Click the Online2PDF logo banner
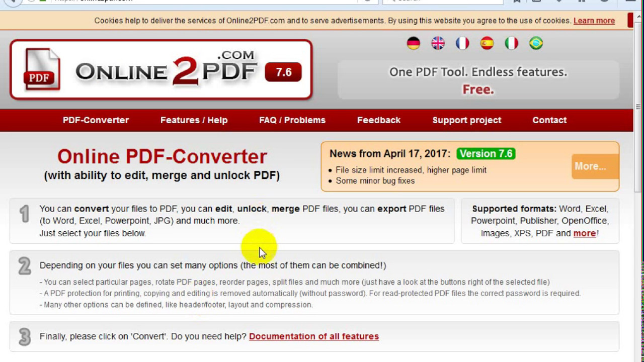 click(161, 69)
